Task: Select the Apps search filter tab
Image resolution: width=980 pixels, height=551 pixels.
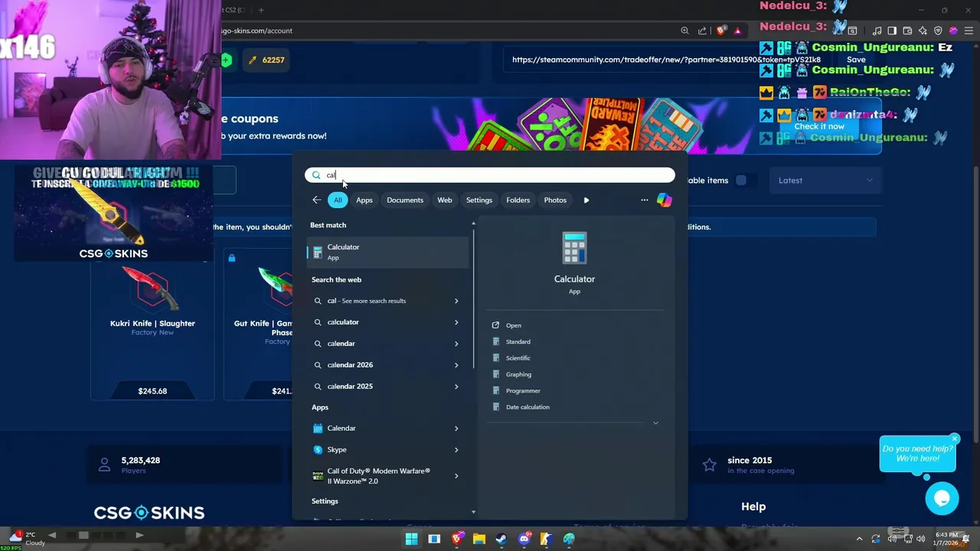Action: click(x=364, y=201)
